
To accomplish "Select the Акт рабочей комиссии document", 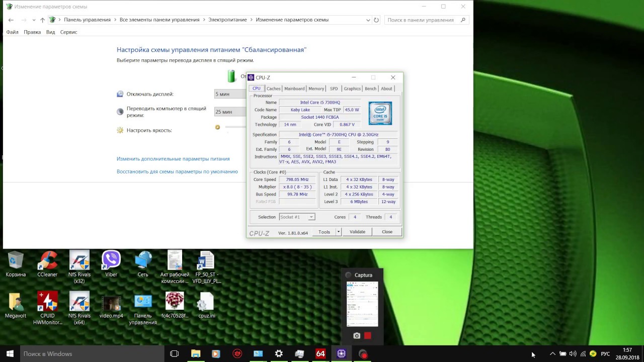I will [175, 267].
